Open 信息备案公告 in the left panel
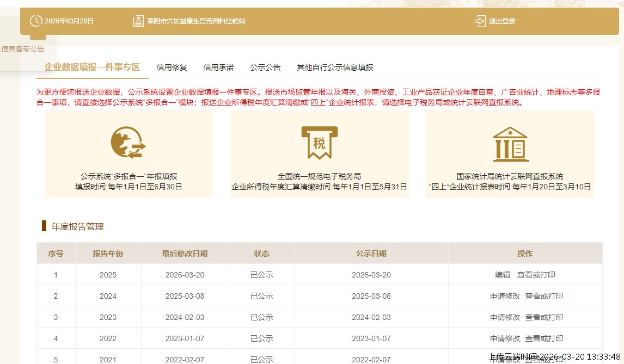624x364 pixels. point(22,49)
